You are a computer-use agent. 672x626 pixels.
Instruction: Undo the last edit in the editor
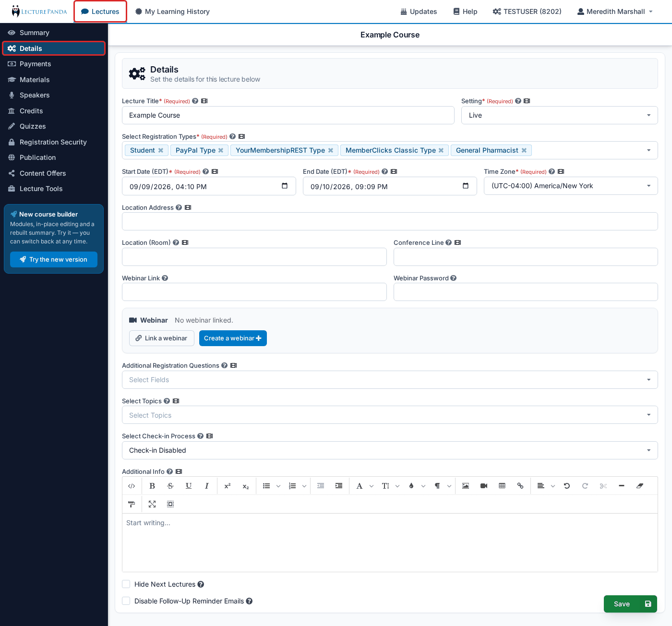pos(567,486)
